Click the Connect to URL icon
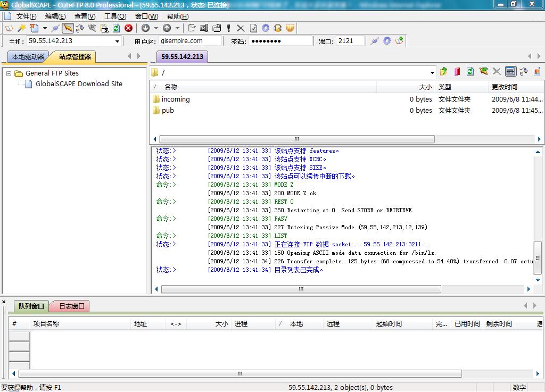This screenshot has height=392, width=545. tap(104, 28)
